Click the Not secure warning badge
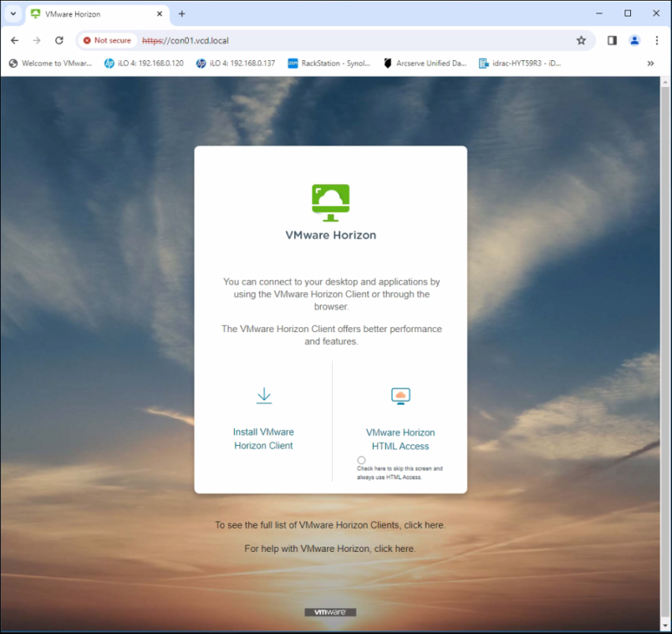This screenshot has height=634, width=672. pos(107,40)
